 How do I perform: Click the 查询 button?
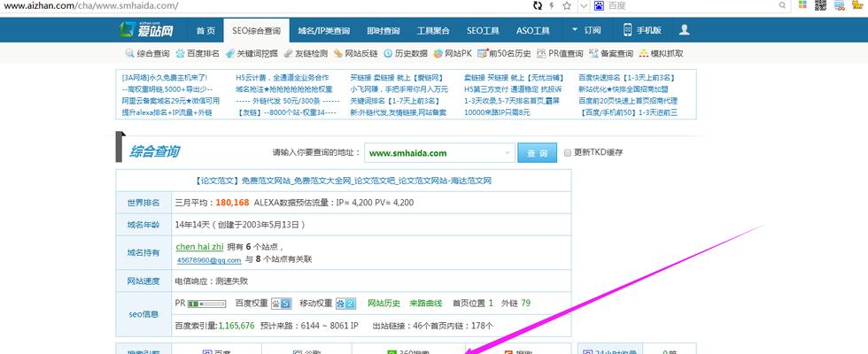click(x=537, y=153)
